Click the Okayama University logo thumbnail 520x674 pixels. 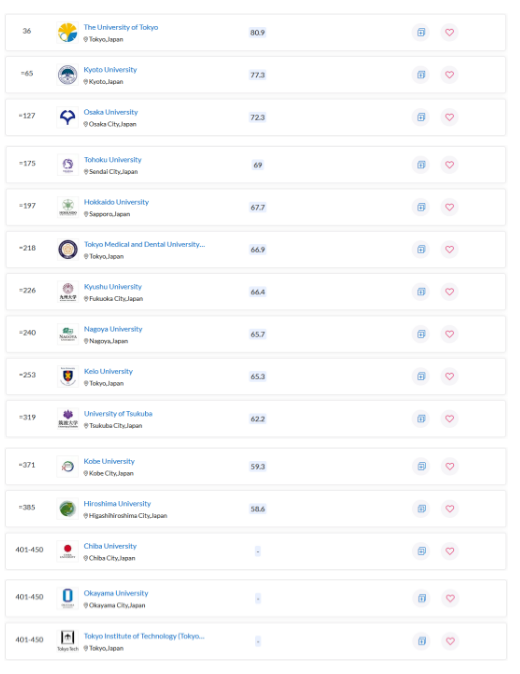(67, 597)
